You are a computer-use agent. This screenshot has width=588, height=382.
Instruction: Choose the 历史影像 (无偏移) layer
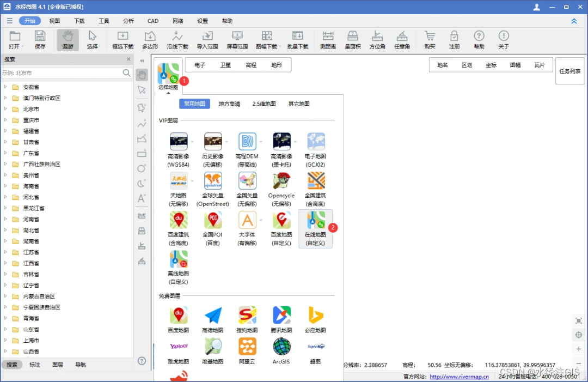(x=213, y=150)
